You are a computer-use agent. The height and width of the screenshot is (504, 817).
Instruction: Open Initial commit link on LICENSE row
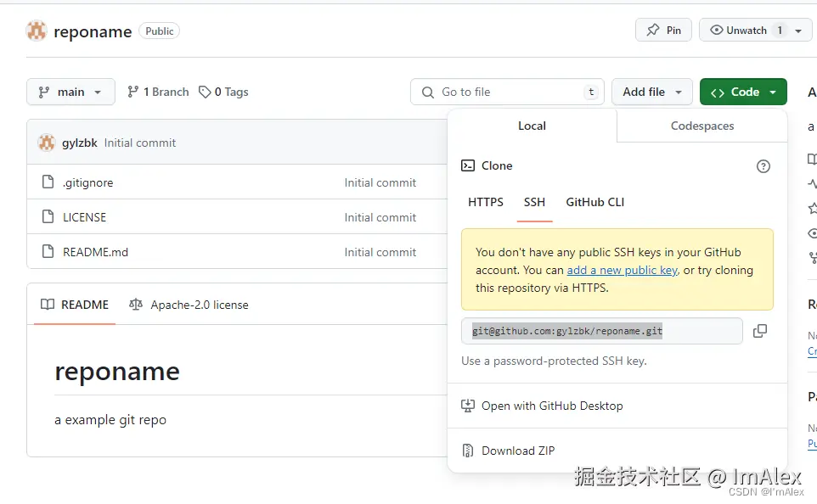point(380,217)
